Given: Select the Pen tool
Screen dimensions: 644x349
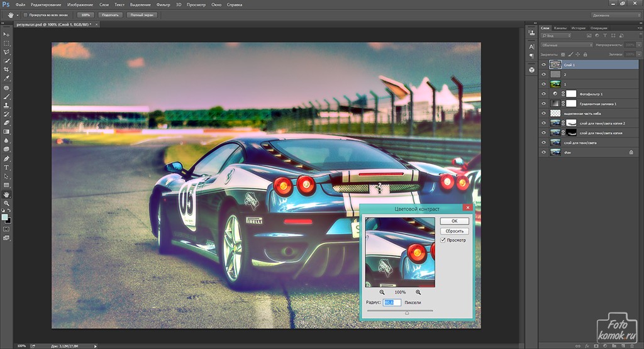Looking at the screenshot, I should [x=6, y=159].
